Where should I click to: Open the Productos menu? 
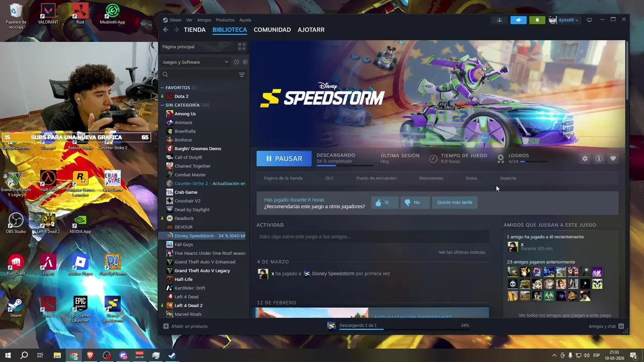coord(225,20)
